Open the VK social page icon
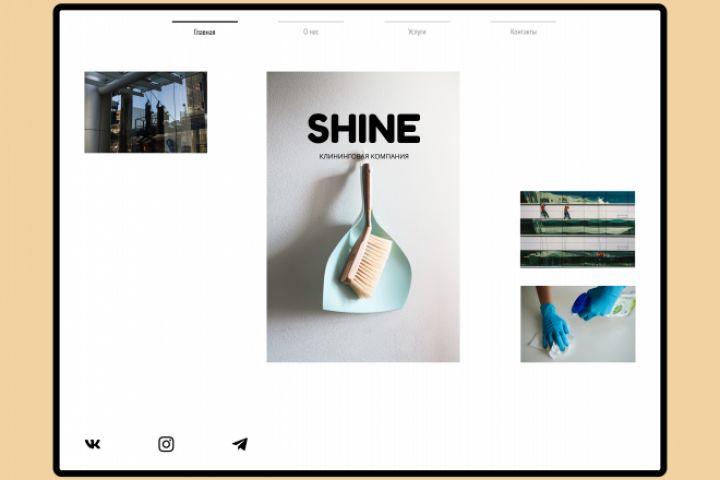The image size is (720, 480). [x=93, y=444]
